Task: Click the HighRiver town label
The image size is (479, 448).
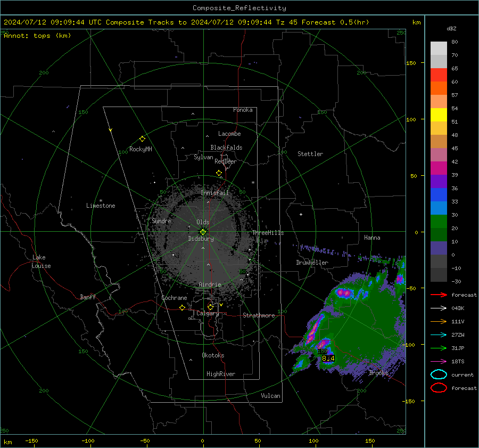Action: (x=220, y=374)
